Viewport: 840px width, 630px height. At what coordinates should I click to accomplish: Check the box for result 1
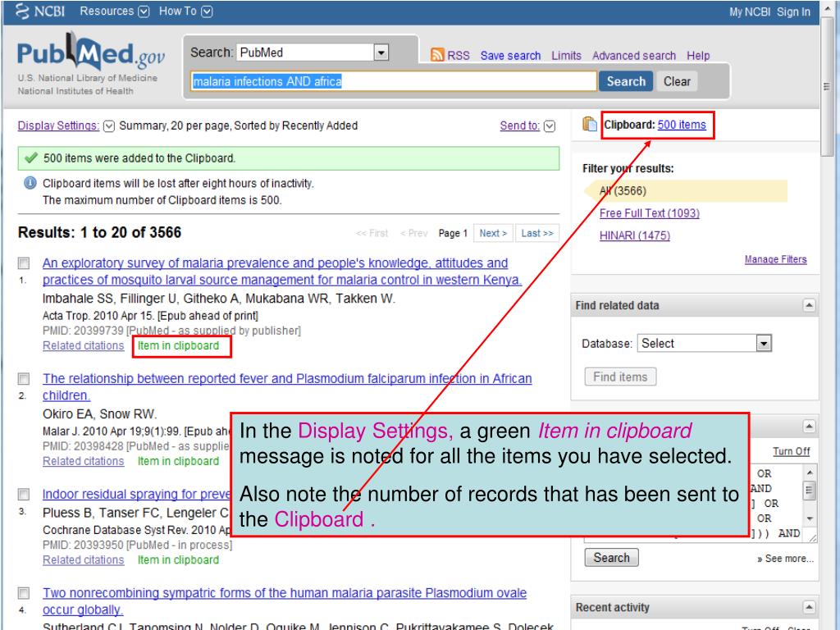point(24,263)
